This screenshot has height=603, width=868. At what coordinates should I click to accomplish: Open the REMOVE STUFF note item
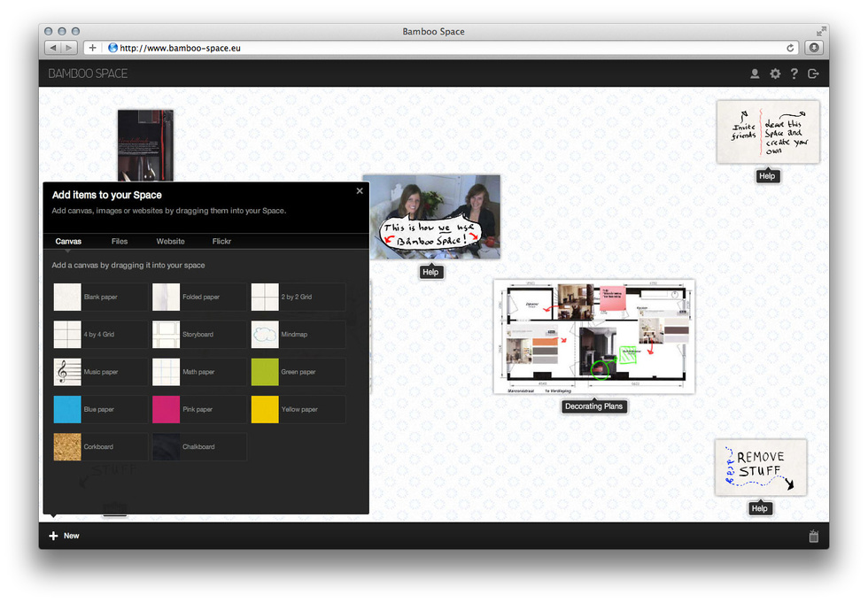coord(761,468)
